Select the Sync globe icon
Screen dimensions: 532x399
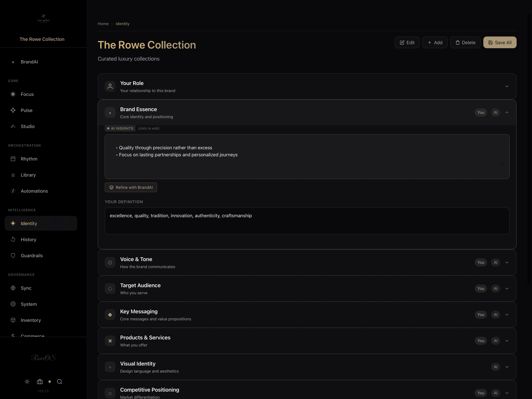click(x=13, y=288)
